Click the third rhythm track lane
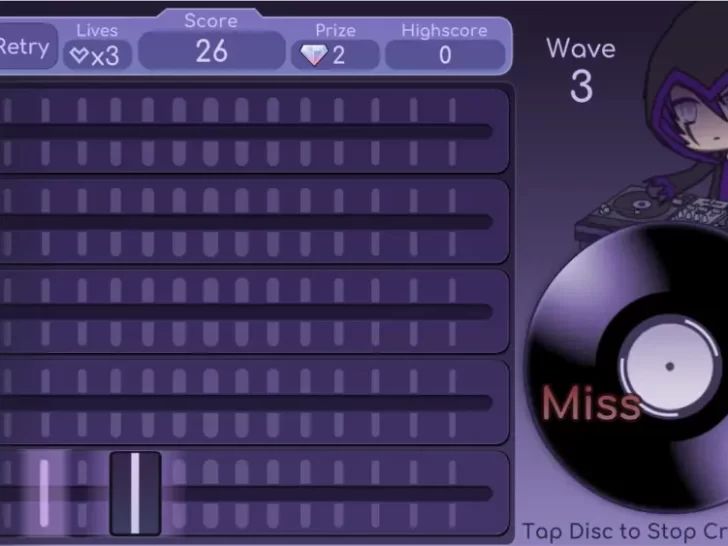 (254, 312)
